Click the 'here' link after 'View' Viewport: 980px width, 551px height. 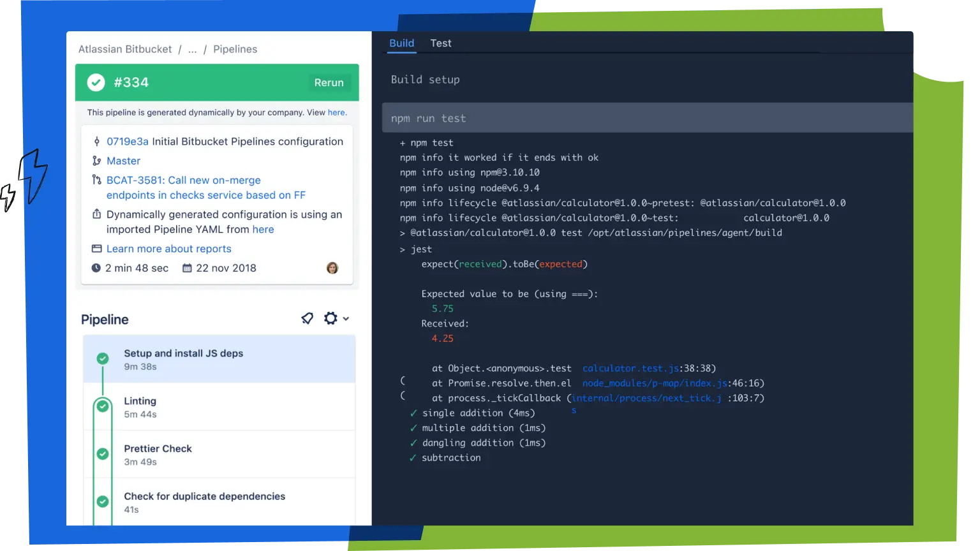pos(337,112)
